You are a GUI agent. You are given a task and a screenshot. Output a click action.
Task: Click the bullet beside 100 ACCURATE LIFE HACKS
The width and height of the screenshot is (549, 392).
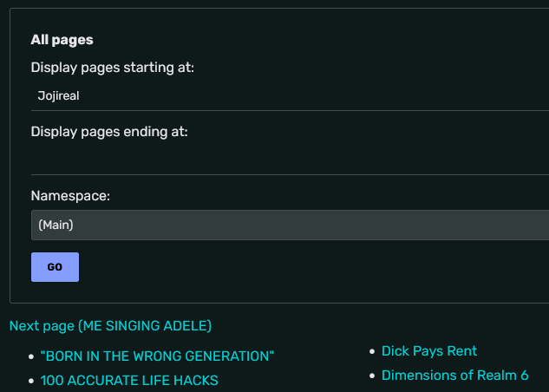[31, 381]
